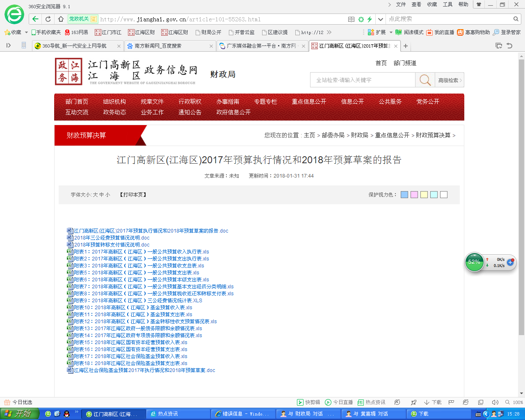Open 热点资讯 in the status bar

click(372, 402)
